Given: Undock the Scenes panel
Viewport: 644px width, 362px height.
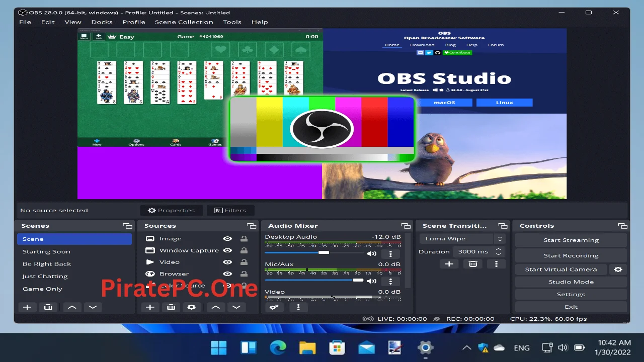Looking at the screenshot, I should coord(128,226).
